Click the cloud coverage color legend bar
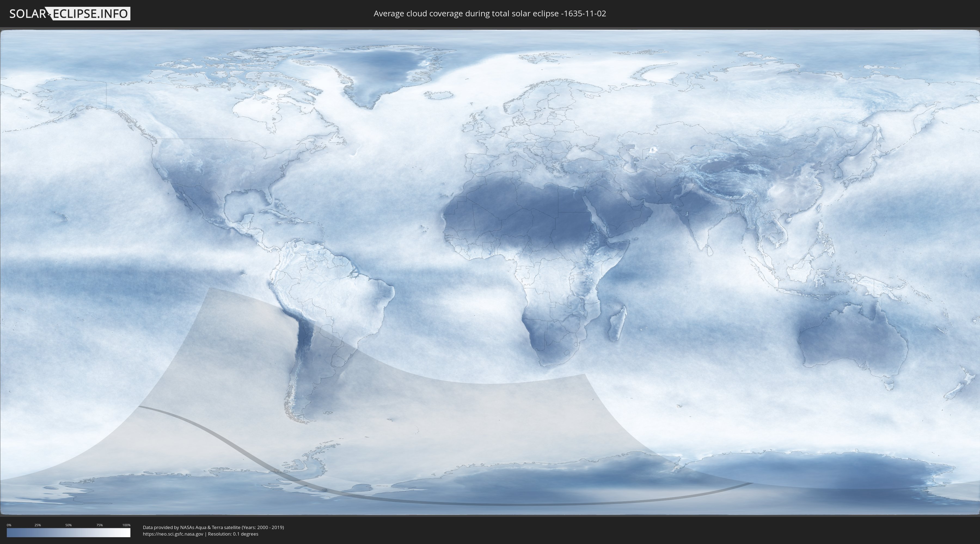Image resolution: width=980 pixels, height=544 pixels. click(69, 533)
